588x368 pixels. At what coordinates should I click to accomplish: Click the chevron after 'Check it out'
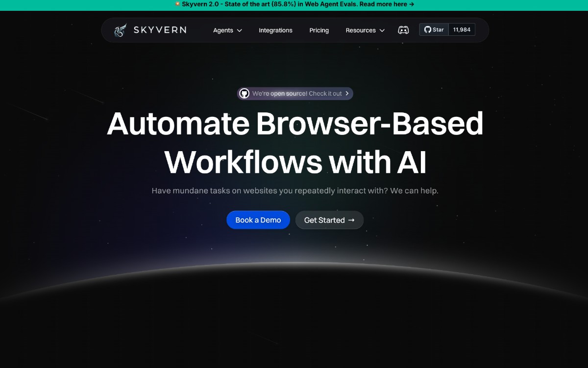click(x=347, y=93)
